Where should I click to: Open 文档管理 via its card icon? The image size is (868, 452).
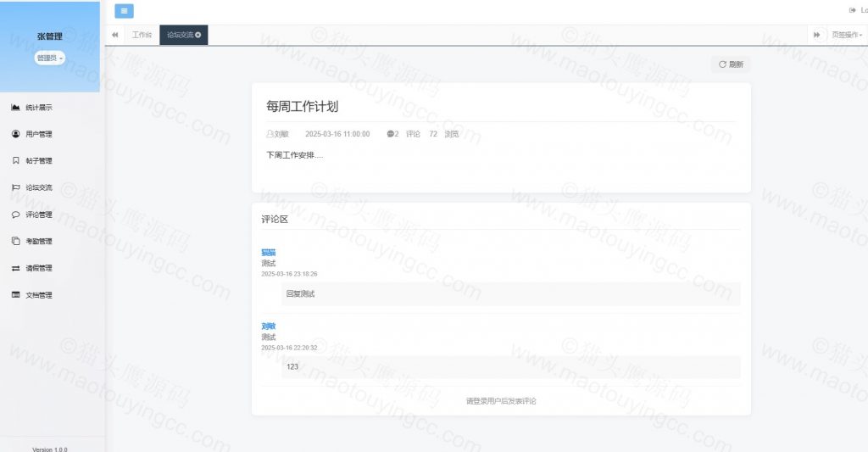[15, 294]
